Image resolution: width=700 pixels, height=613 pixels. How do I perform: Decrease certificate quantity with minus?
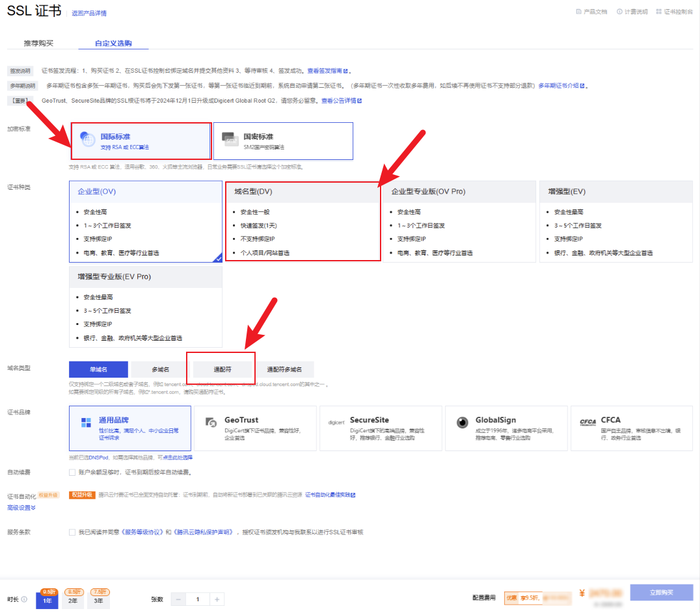point(178,599)
